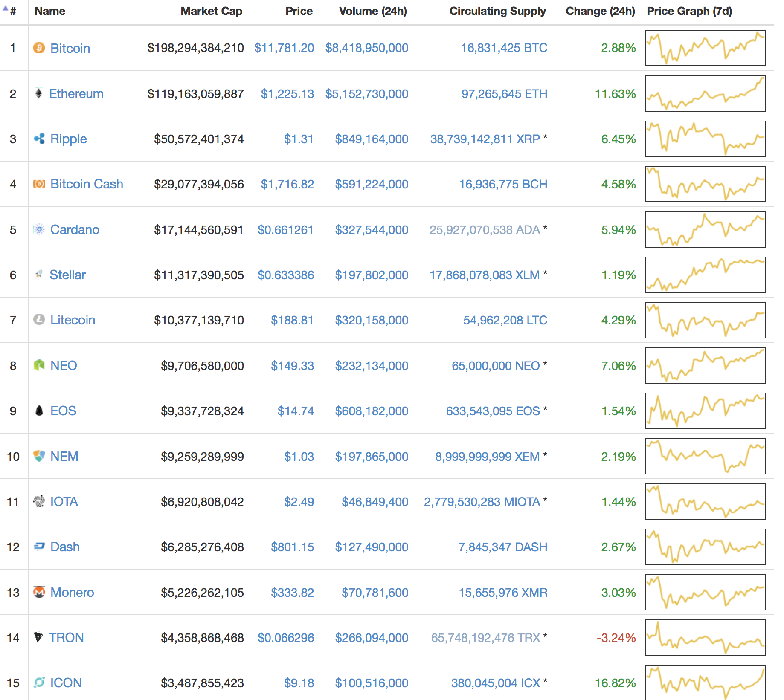Open the Dash name link
Viewport: 784px width, 700px height.
coord(65,547)
